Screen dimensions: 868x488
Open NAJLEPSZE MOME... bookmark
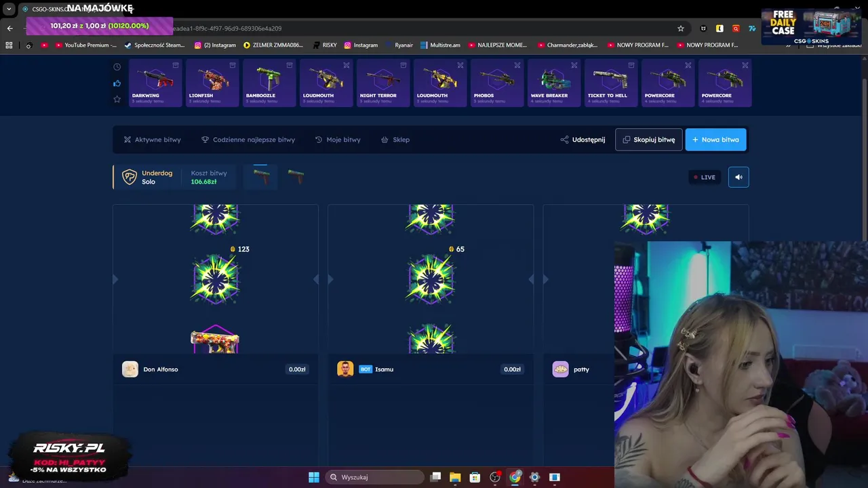click(498, 45)
